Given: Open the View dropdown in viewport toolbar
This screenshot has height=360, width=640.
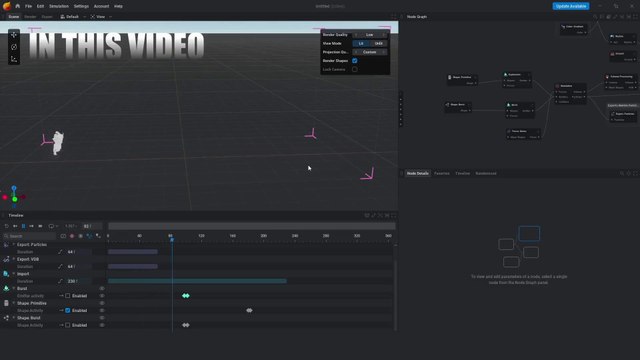Looking at the screenshot, I should [x=100, y=17].
